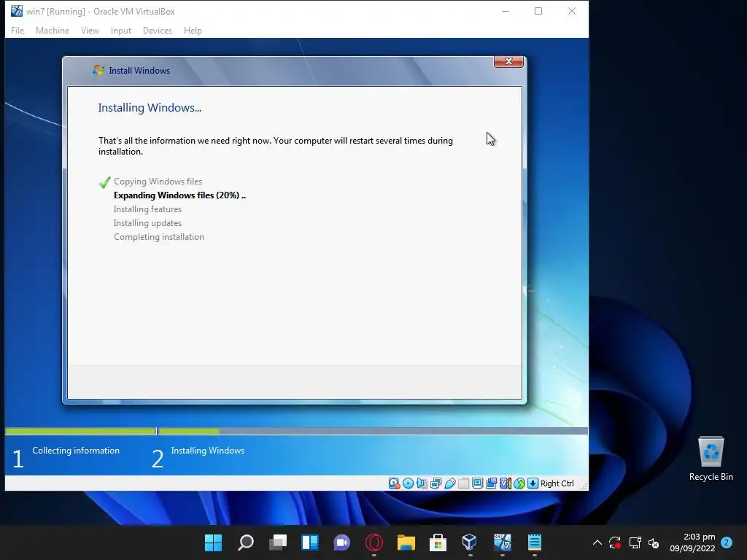Viewport: 747px width, 560px height.
Task: Click the grayed shared folders status icon
Action: tap(463, 483)
